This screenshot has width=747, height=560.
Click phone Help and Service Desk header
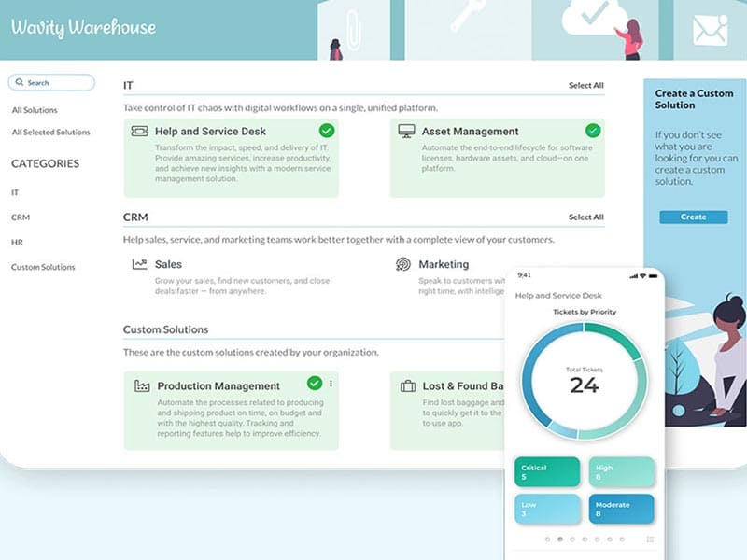click(x=558, y=295)
